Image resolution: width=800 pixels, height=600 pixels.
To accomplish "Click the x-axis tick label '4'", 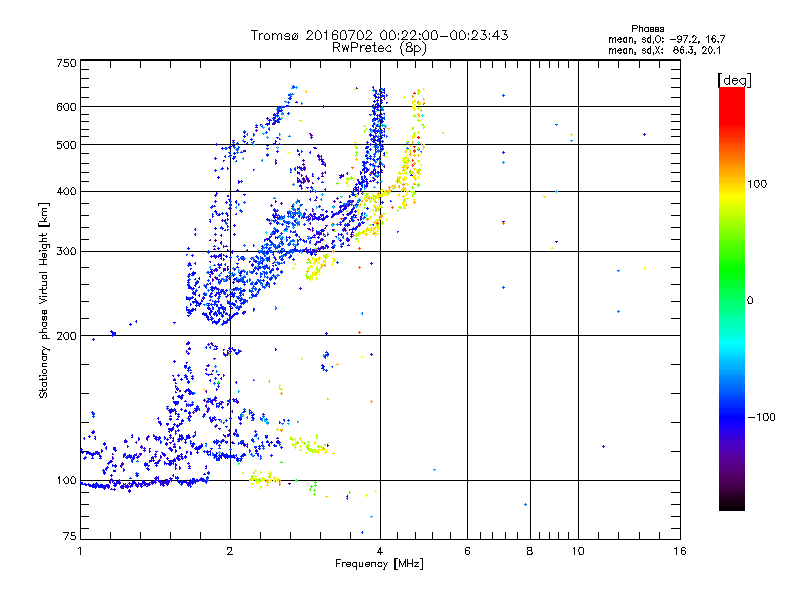I will tap(380, 551).
